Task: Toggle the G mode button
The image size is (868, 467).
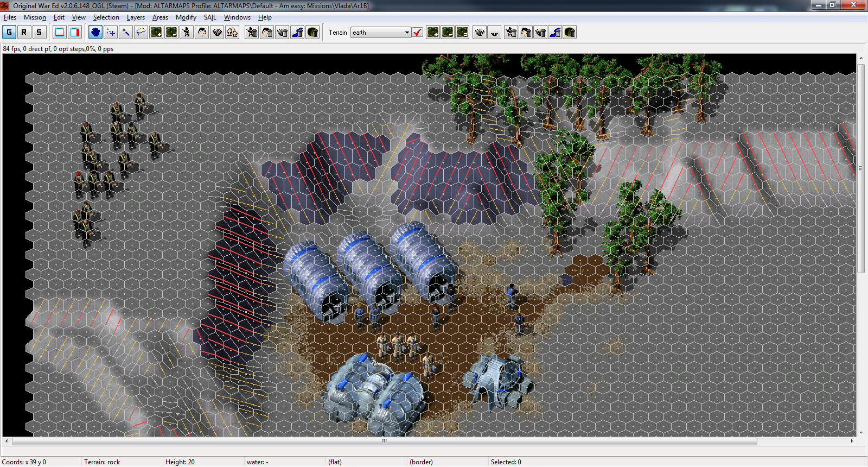Action: (x=9, y=32)
